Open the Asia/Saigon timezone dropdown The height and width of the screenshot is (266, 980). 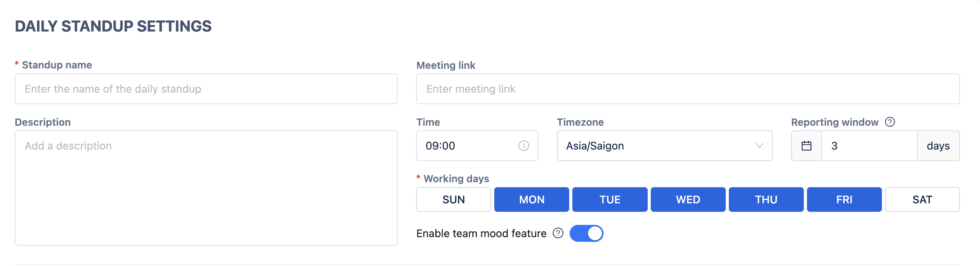654,146
